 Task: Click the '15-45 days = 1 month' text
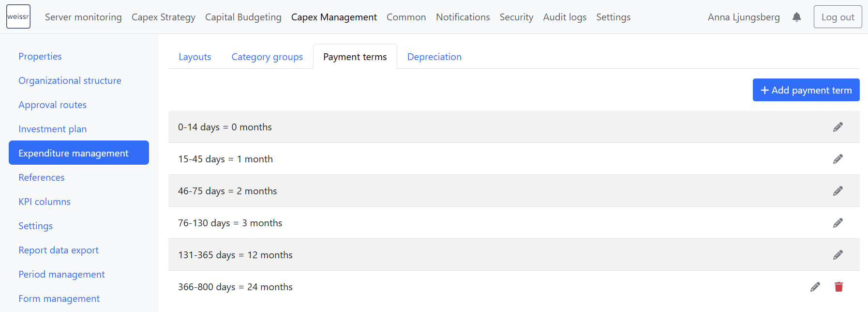click(x=225, y=159)
